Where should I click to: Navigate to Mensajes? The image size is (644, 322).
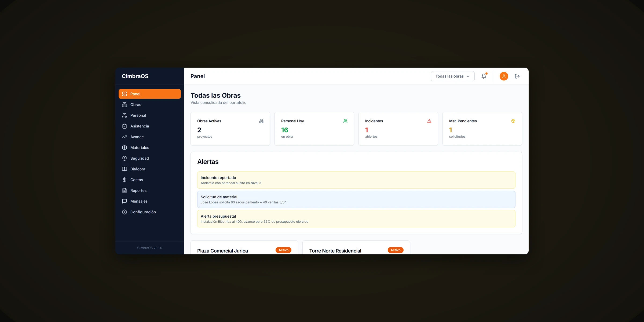click(150, 201)
